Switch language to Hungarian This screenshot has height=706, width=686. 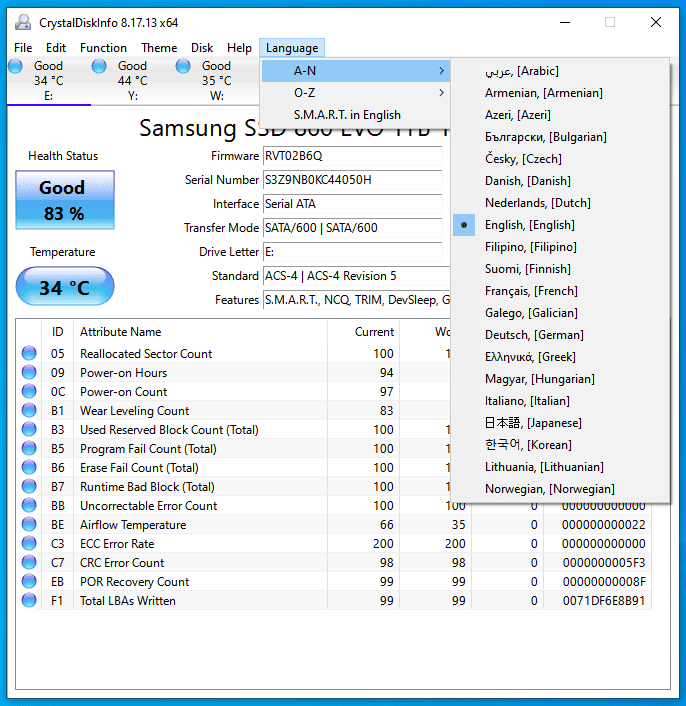[x=560, y=379]
